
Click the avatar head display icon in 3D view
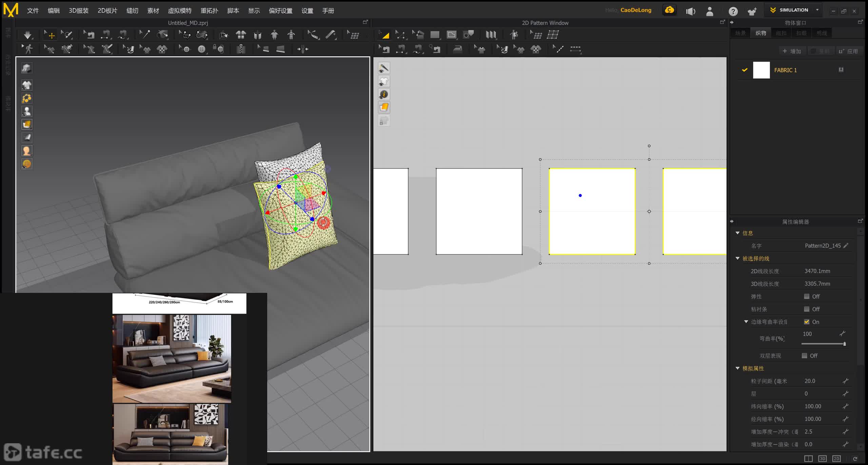pos(27,150)
